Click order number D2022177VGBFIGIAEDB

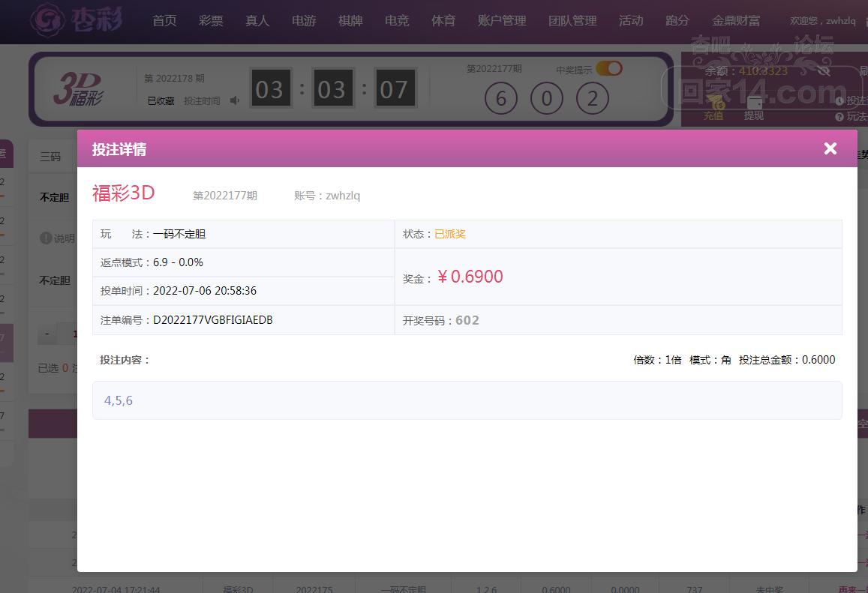[x=213, y=319]
